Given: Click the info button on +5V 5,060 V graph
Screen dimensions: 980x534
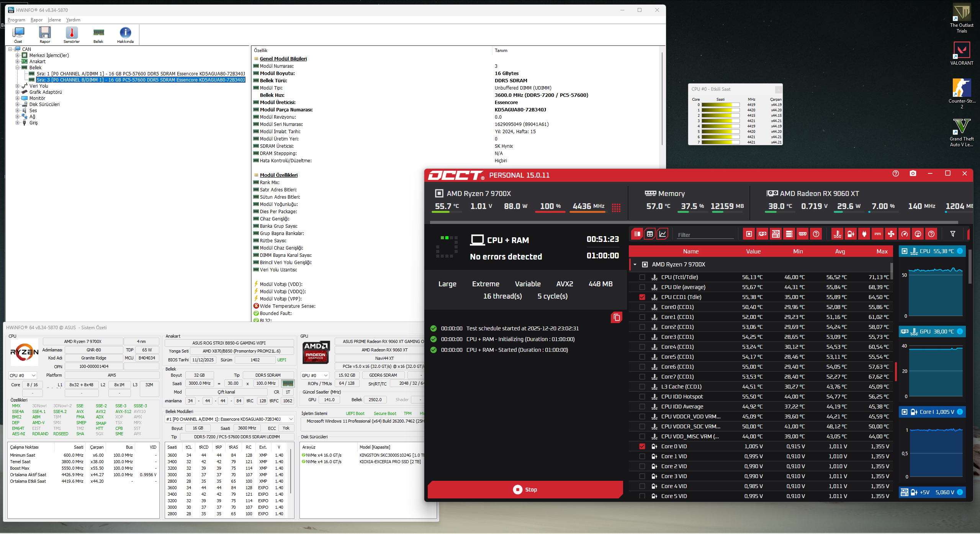Looking at the screenshot, I should point(960,492).
